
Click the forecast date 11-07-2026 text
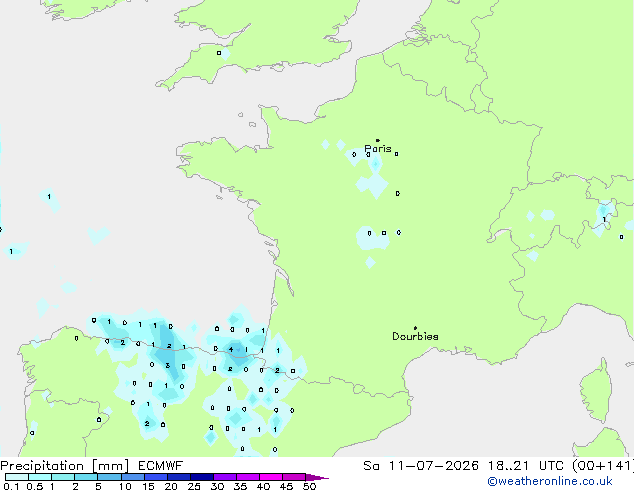(x=433, y=466)
